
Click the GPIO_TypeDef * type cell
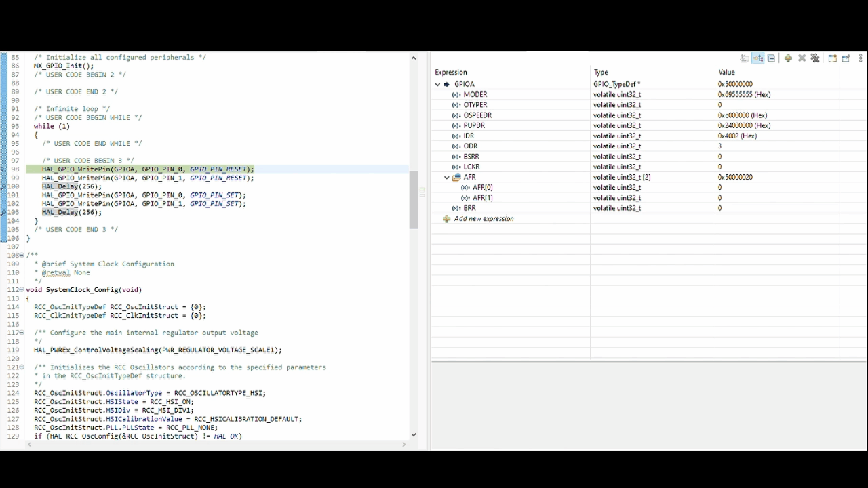point(616,85)
